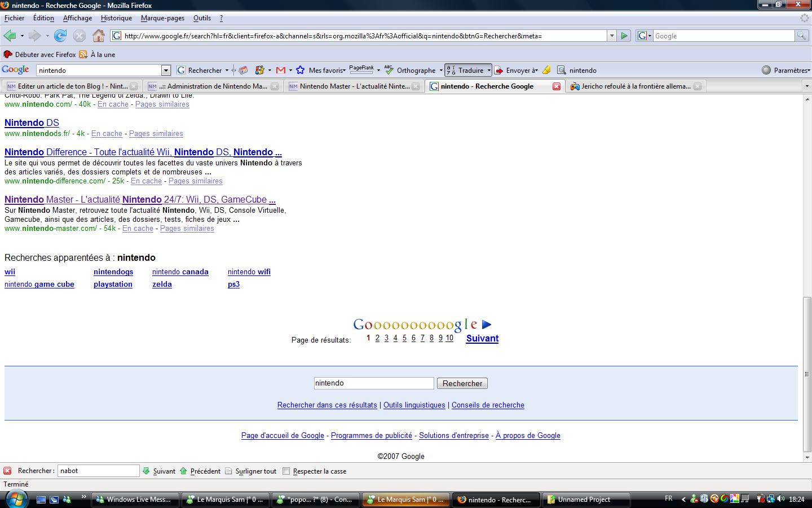Click the Conseils de recherche link
Image resolution: width=812 pixels, height=508 pixels.
click(x=488, y=405)
